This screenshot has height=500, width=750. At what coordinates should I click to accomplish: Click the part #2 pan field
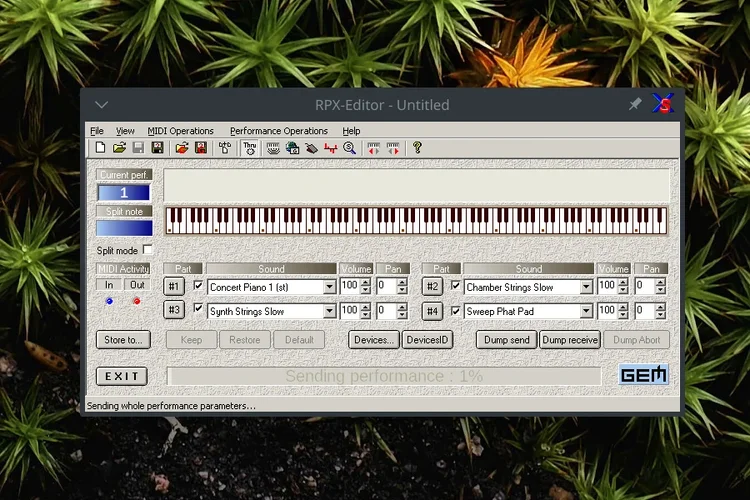pos(645,286)
